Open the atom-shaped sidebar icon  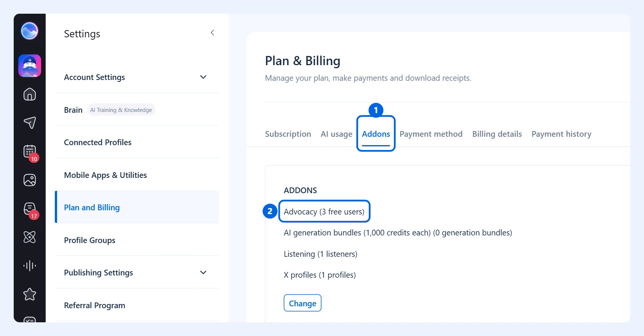pyautogui.click(x=30, y=237)
